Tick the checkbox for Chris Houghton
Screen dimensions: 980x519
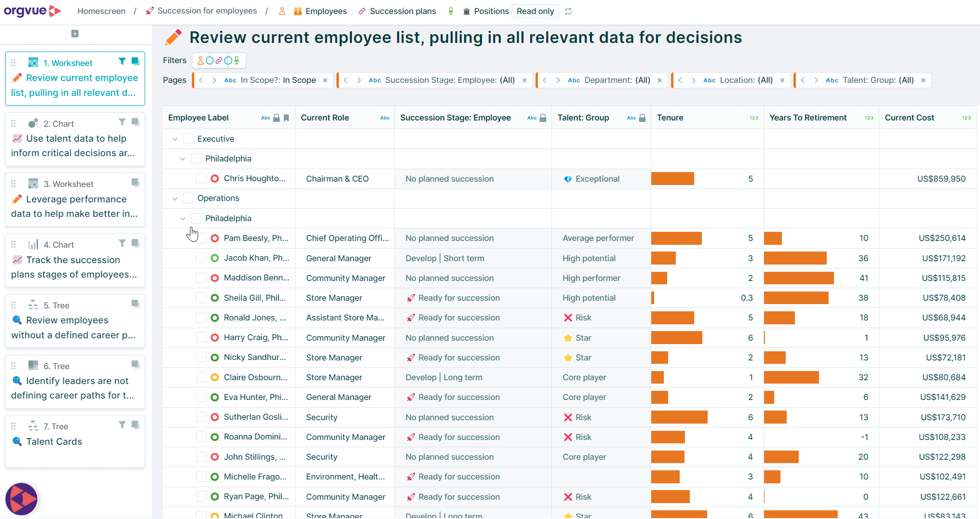201,179
